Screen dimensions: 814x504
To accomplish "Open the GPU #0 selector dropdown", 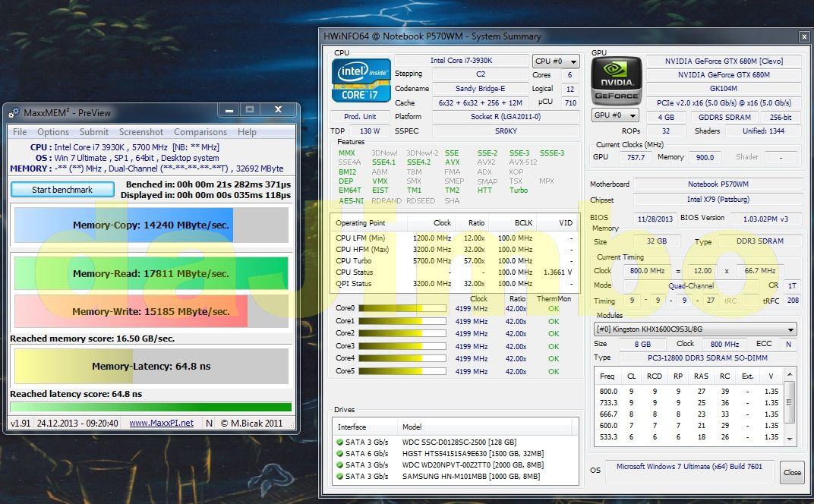I will coord(615,115).
